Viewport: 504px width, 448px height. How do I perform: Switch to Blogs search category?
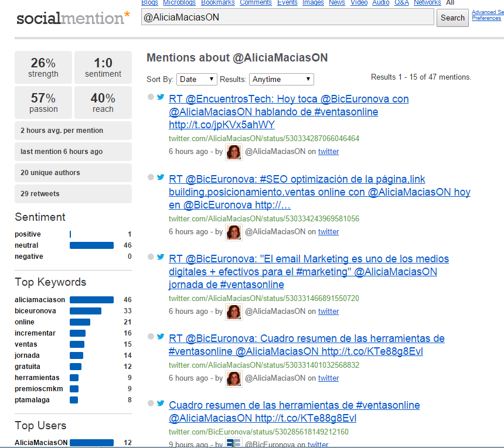(149, 2)
